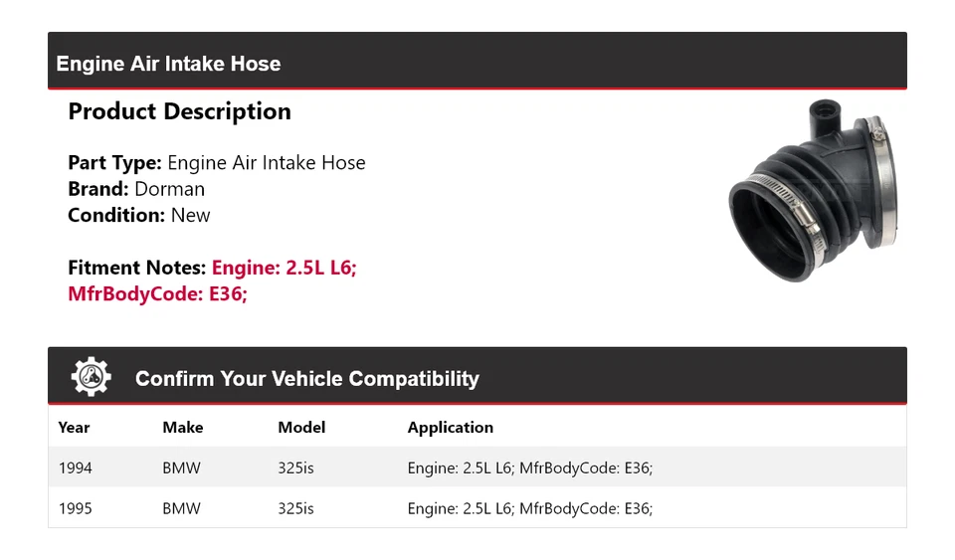The image size is (955, 560).
Task: Click the Year column header
Action: [x=74, y=428]
